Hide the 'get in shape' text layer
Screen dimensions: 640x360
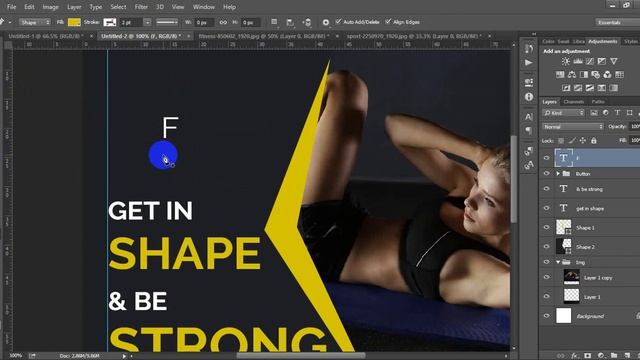tap(546, 208)
